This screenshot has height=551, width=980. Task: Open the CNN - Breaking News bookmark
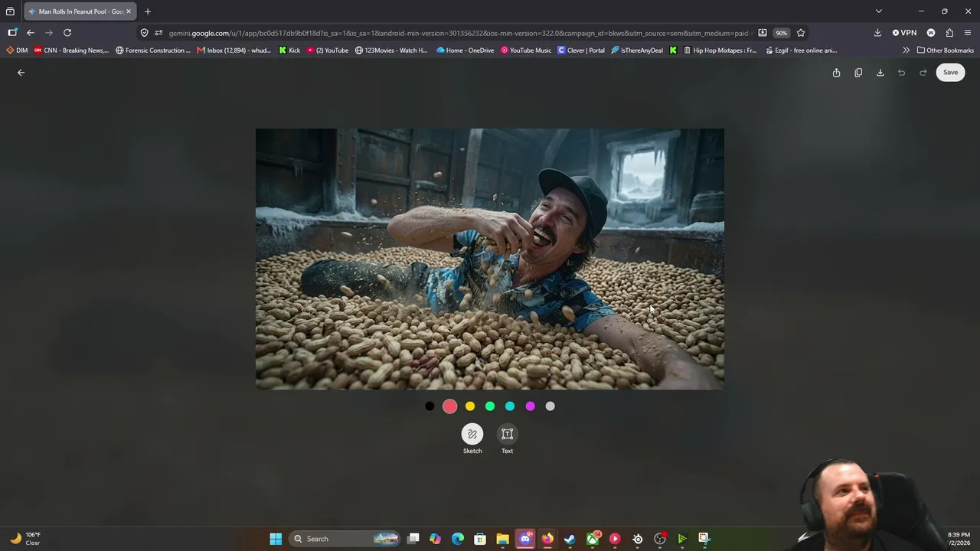click(x=71, y=51)
